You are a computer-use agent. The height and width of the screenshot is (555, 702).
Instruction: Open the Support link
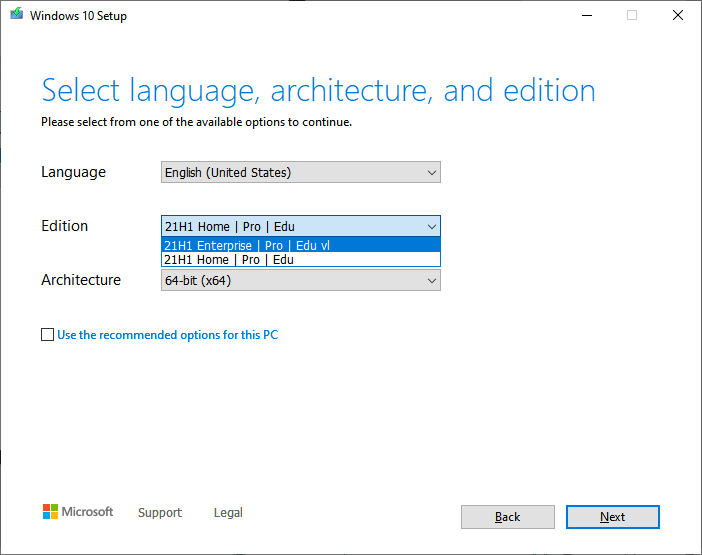160,513
